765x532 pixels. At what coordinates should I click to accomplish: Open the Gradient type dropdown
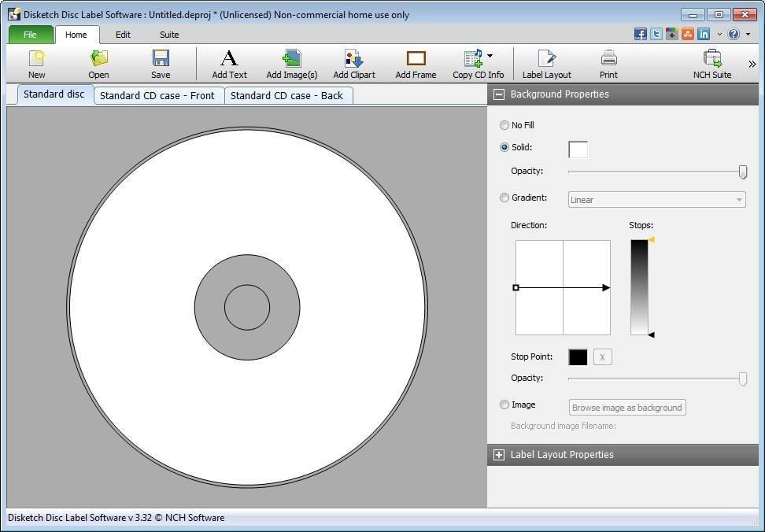click(x=738, y=199)
